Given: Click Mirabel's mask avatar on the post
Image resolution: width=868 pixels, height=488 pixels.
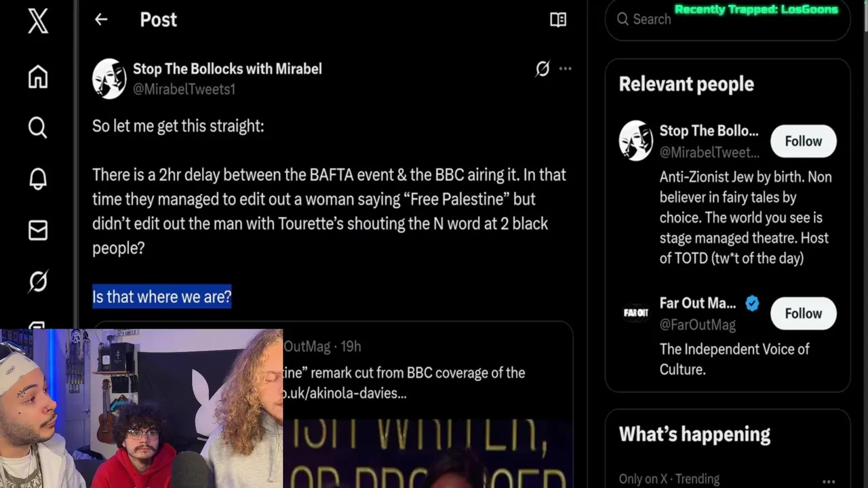Looking at the screenshot, I should point(109,79).
